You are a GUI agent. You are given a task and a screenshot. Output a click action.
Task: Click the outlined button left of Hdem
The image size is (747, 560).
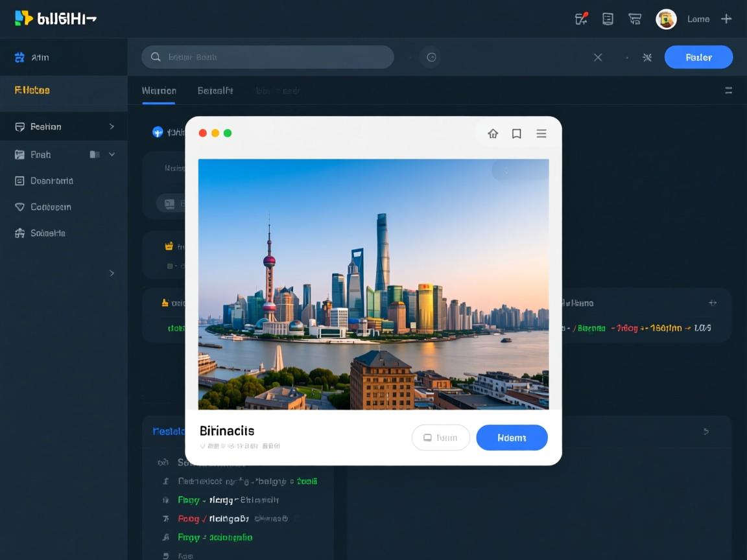click(x=440, y=437)
